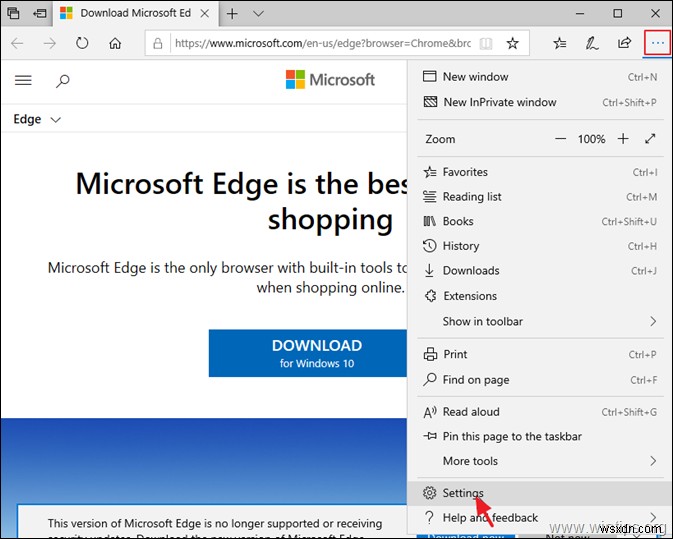This screenshot has height=539, width=673.
Task: Open the Favorites hub icon
Action: (559, 43)
